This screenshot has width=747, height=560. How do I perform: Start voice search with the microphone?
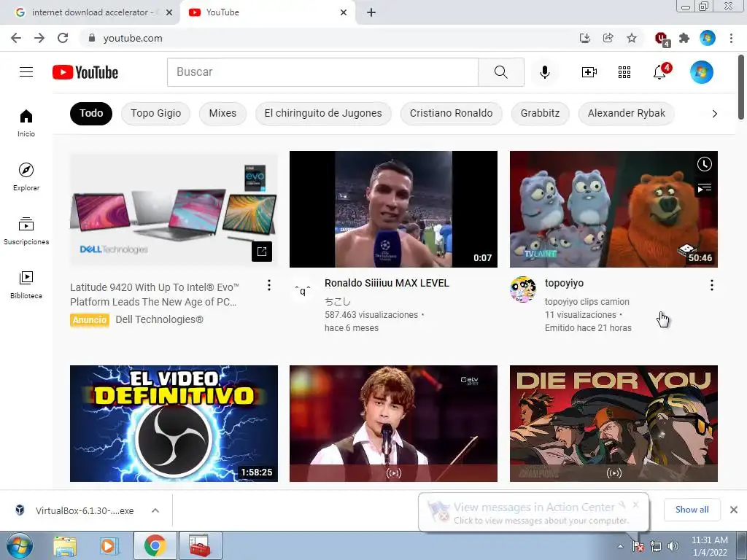pos(544,72)
